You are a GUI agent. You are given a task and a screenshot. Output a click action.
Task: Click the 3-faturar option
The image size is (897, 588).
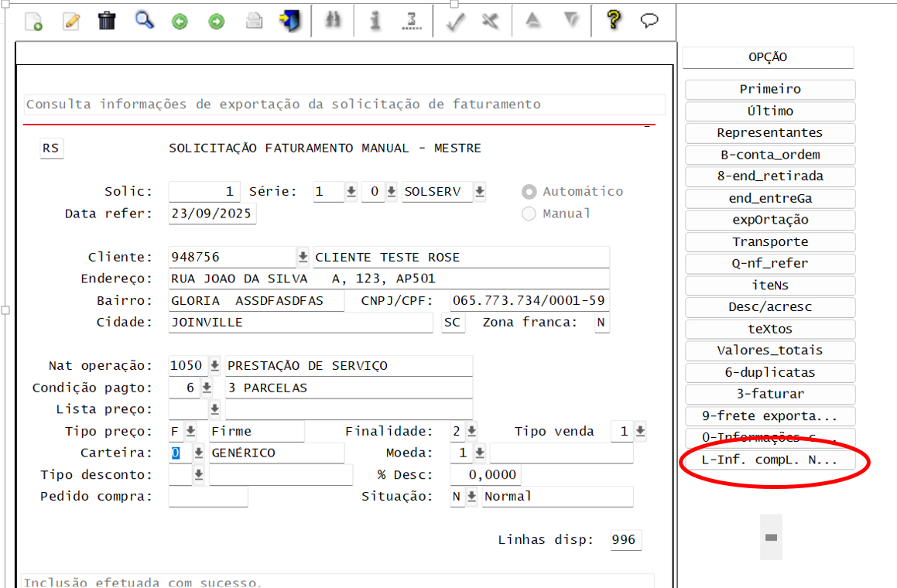(x=770, y=394)
